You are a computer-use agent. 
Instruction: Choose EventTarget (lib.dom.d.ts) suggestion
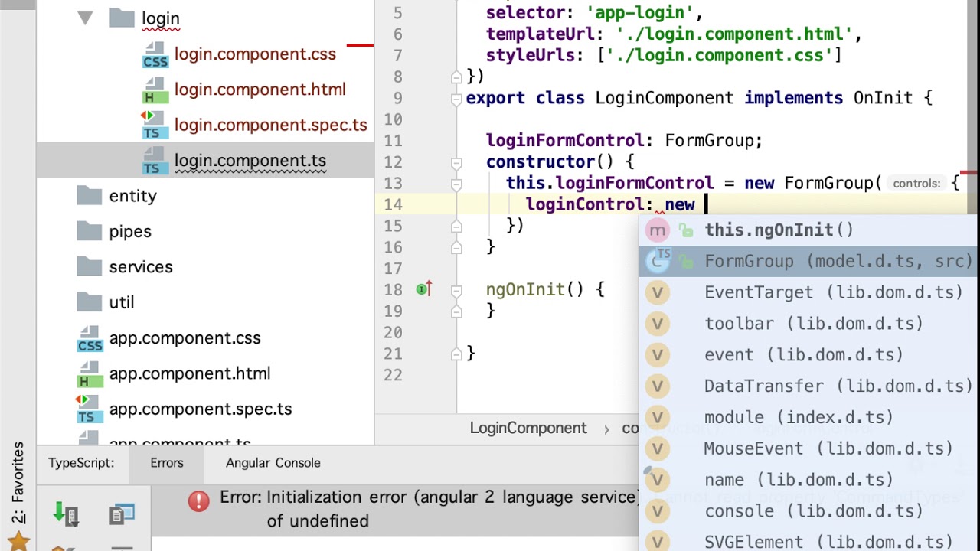click(x=809, y=292)
